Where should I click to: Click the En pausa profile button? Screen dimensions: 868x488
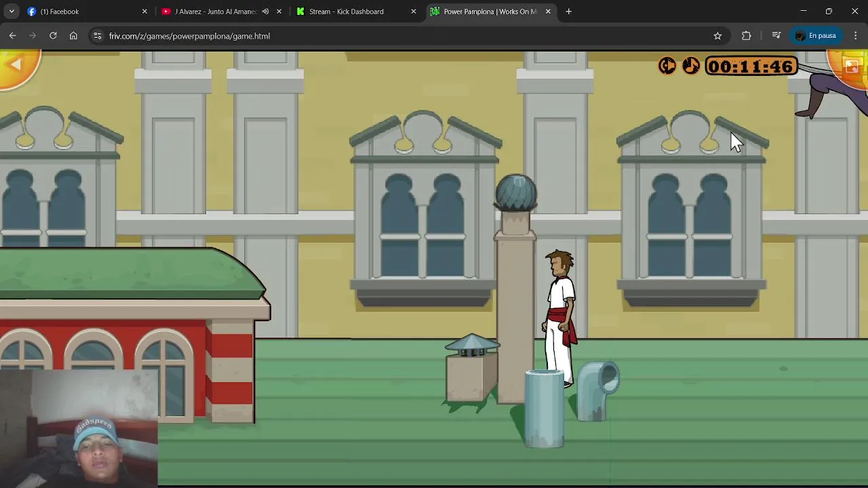tap(815, 36)
